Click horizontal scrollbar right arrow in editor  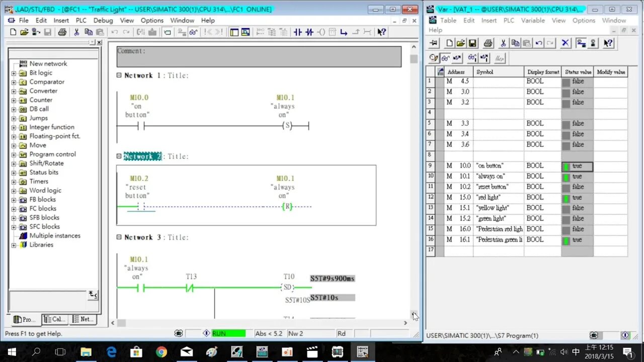click(406, 323)
